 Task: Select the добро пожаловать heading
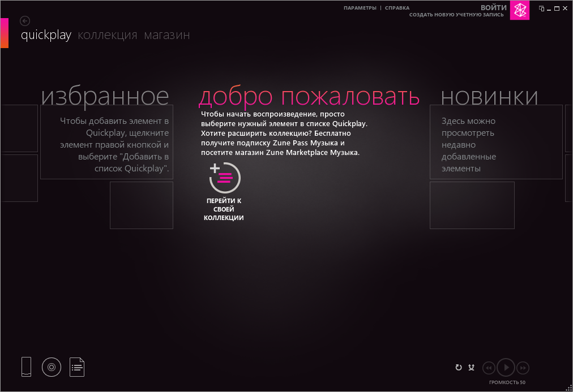[x=309, y=97]
